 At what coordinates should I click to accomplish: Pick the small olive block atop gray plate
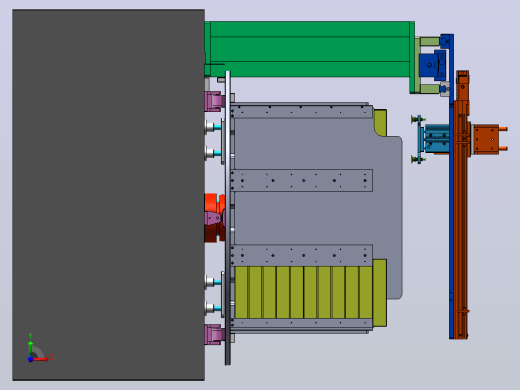[x=380, y=123]
